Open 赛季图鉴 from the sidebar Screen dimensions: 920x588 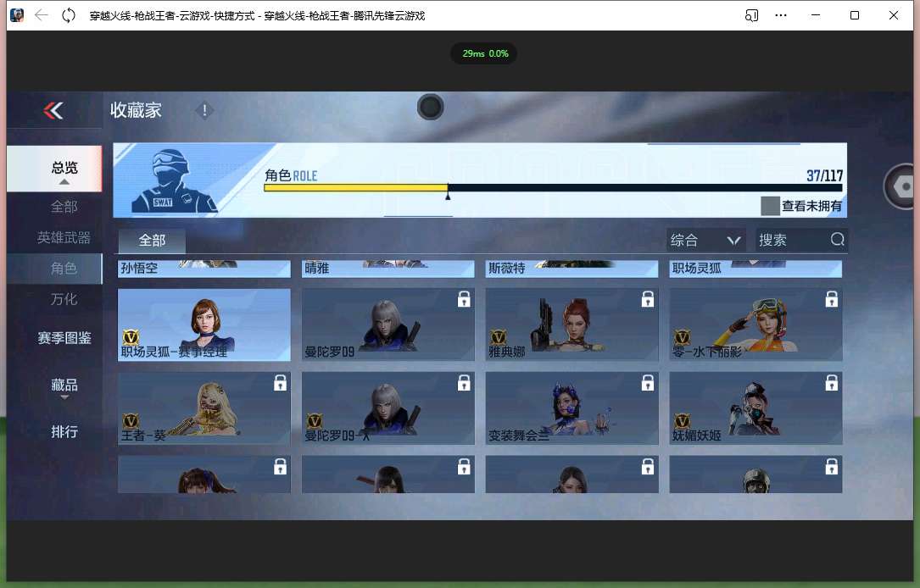pyautogui.click(x=64, y=338)
